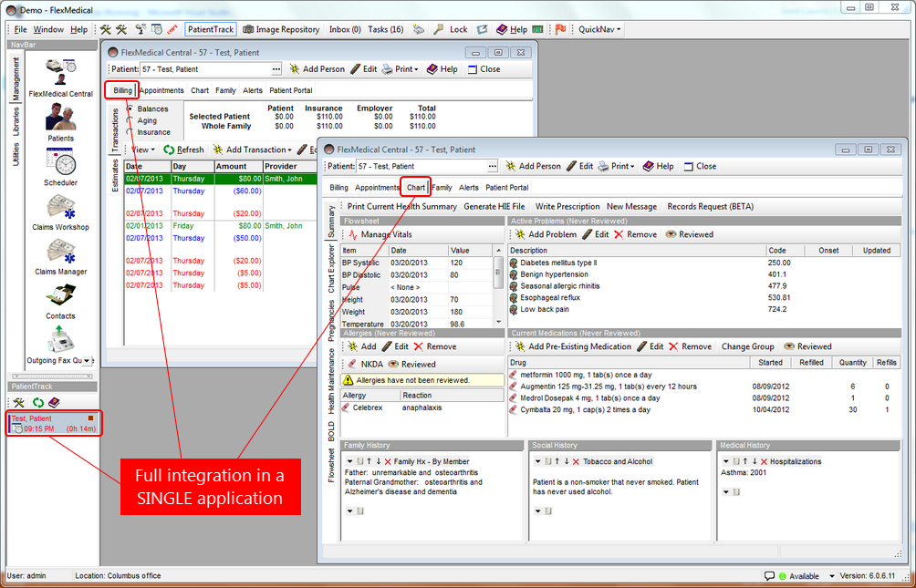
Task: Click Records Request (BETA)
Action: click(711, 207)
